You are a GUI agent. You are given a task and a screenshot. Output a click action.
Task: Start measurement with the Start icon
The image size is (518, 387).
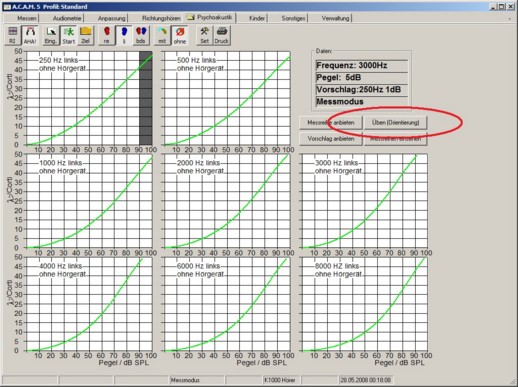[68, 35]
